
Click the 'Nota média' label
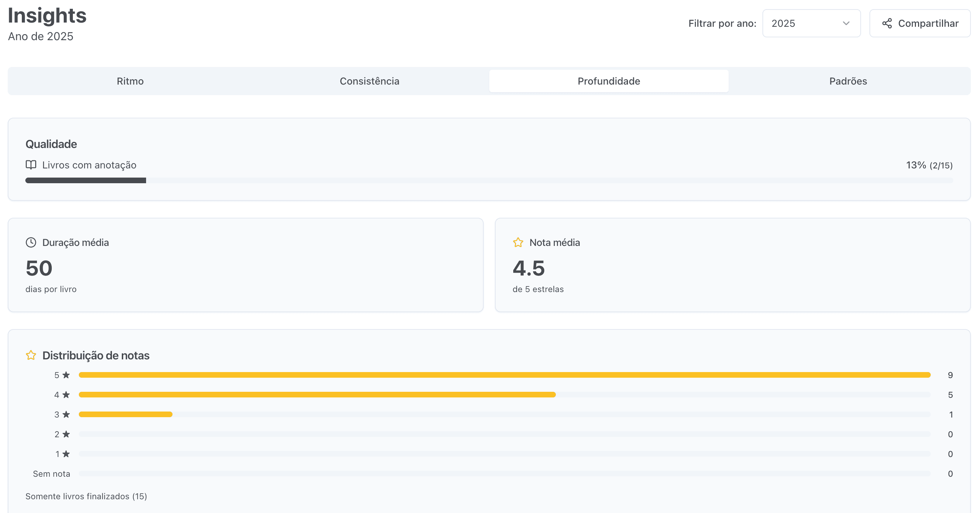(554, 243)
